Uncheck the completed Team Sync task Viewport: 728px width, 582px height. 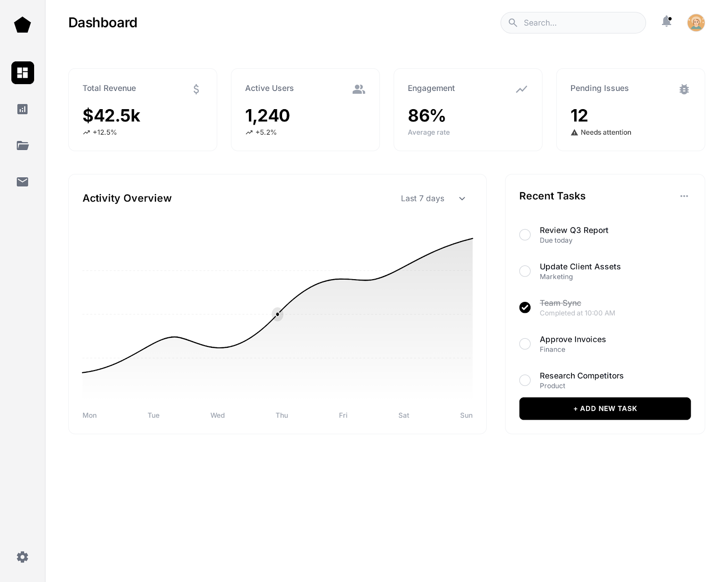(525, 307)
